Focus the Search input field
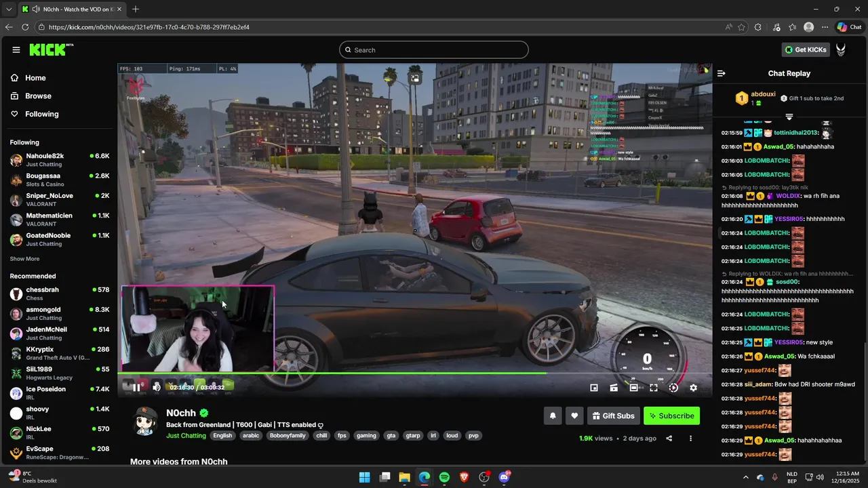 click(434, 49)
